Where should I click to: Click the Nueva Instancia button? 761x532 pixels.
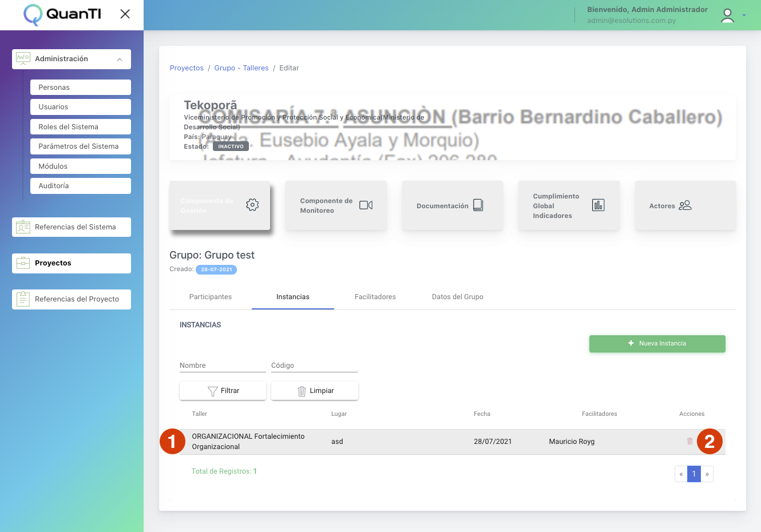pyautogui.click(x=657, y=344)
